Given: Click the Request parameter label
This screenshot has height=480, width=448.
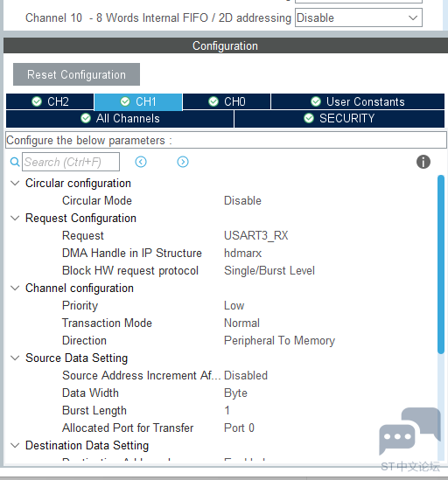Looking at the screenshot, I should (x=83, y=236).
